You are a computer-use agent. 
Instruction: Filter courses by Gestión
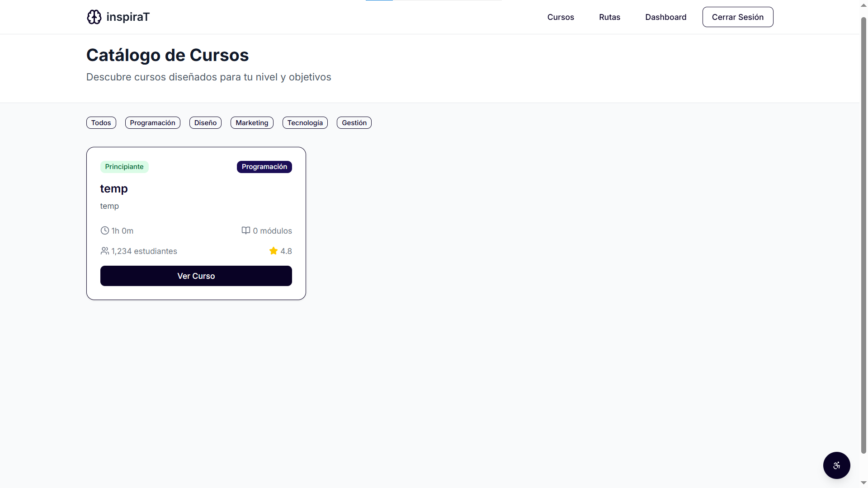tap(354, 123)
